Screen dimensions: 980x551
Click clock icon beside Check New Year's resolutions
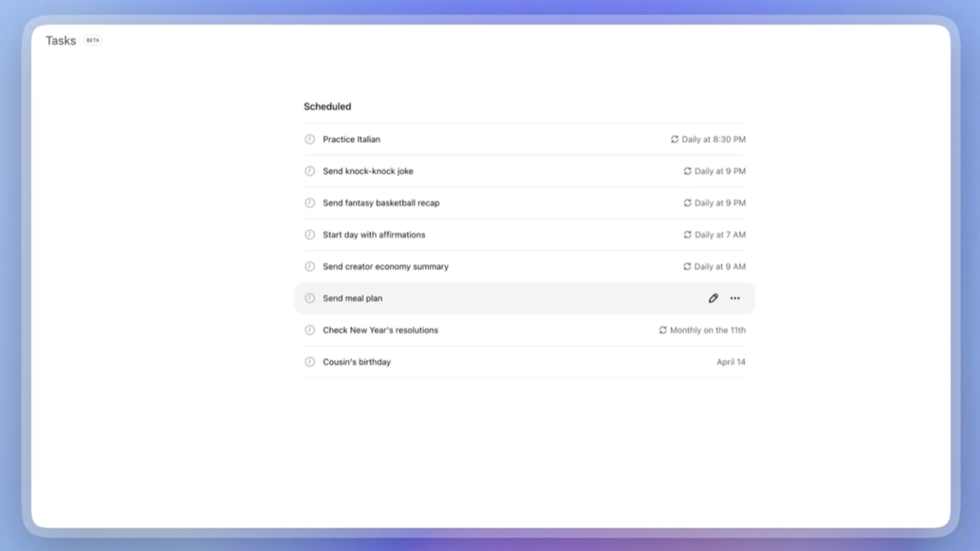point(310,330)
